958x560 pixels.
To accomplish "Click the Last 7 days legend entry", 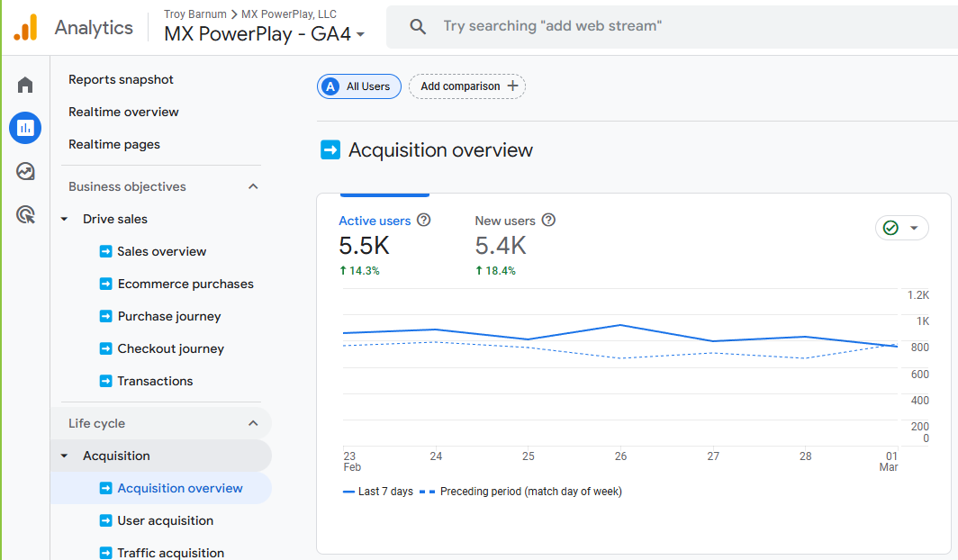I will pyautogui.click(x=378, y=491).
